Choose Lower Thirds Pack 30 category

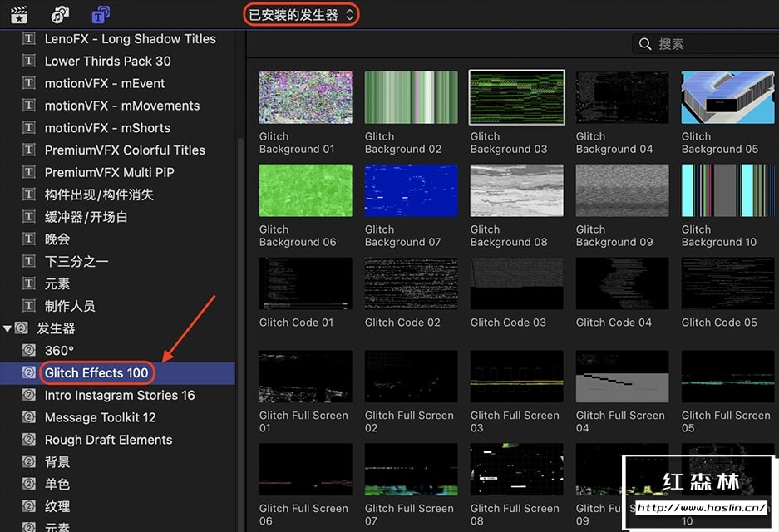tap(107, 62)
